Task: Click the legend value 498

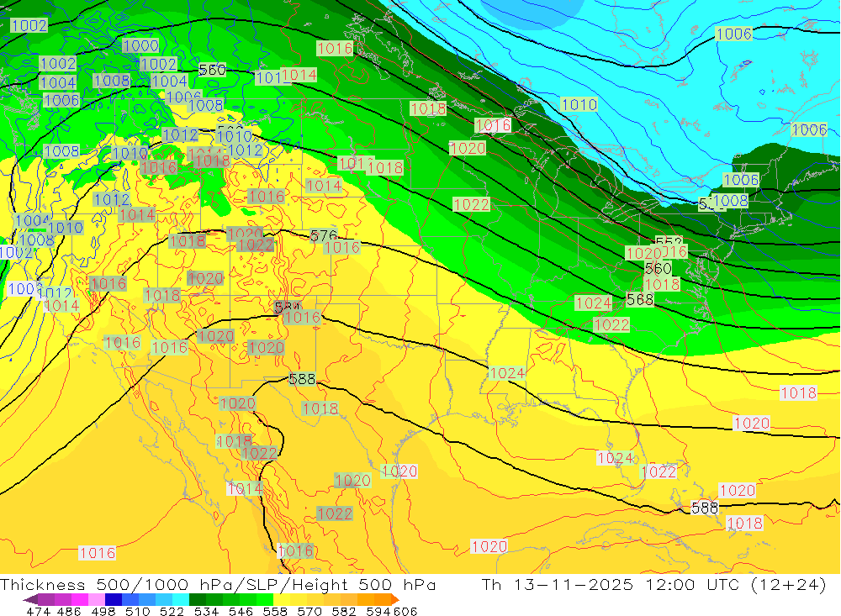Action: click(102, 611)
